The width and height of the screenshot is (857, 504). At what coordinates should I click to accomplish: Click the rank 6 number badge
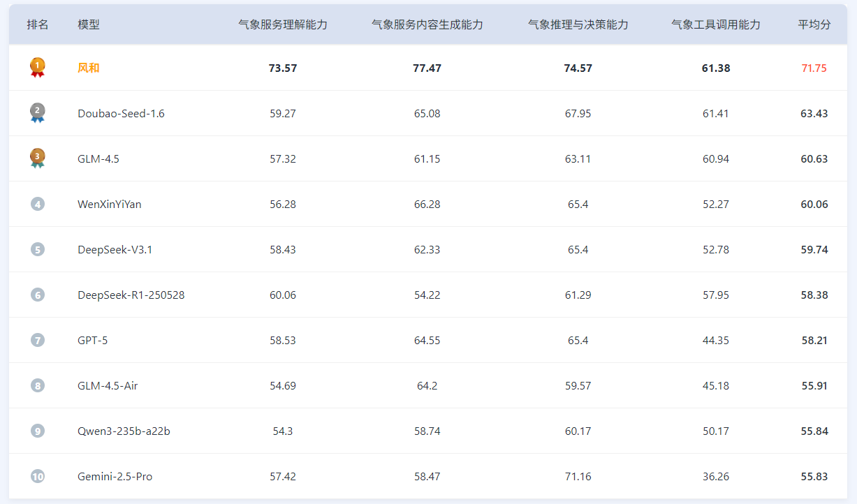click(38, 295)
